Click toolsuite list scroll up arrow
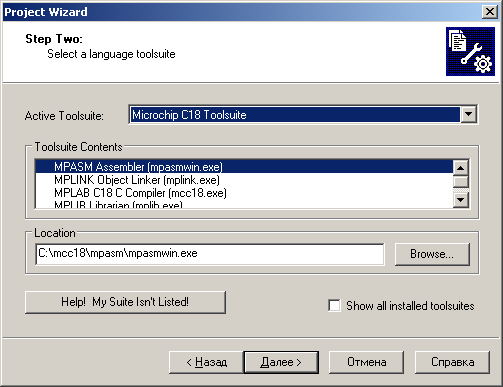 pos(461,168)
